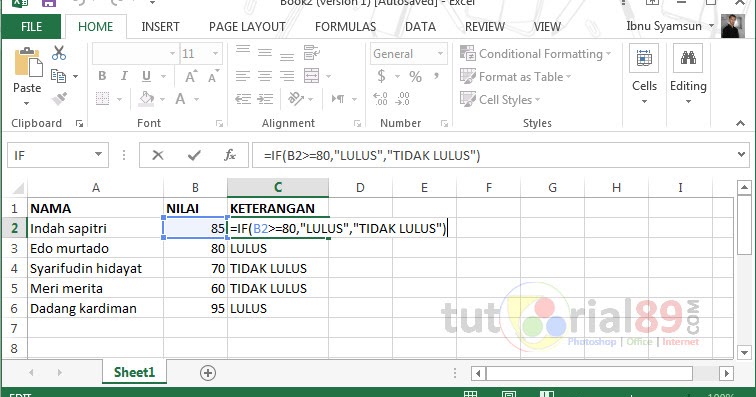The width and height of the screenshot is (756, 397).
Task: Click the Decrease Font Size icon
Action: (212, 76)
